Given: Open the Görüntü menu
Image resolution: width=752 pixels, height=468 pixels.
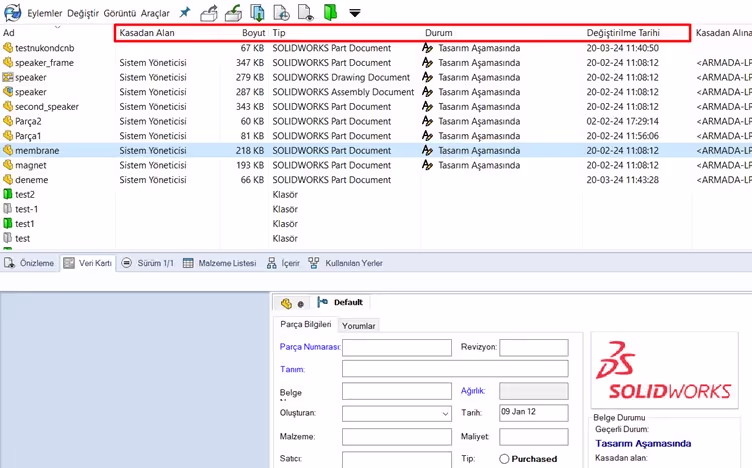Looking at the screenshot, I should 120,13.
